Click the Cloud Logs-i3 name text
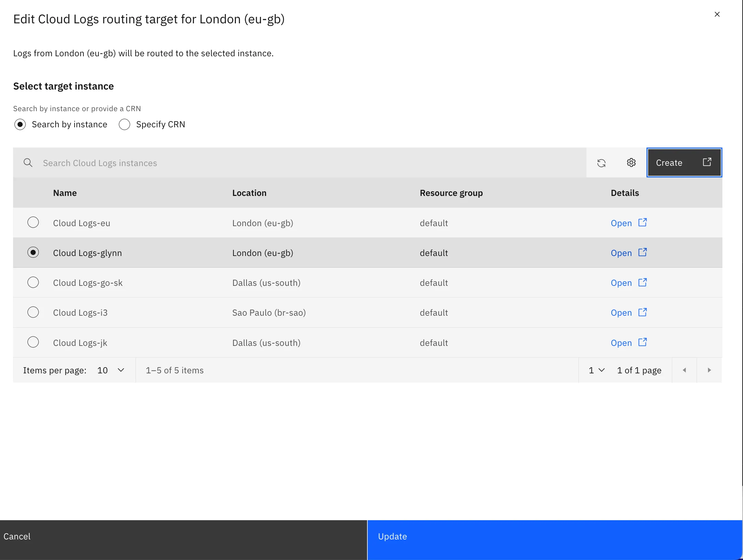 [80, 313]
